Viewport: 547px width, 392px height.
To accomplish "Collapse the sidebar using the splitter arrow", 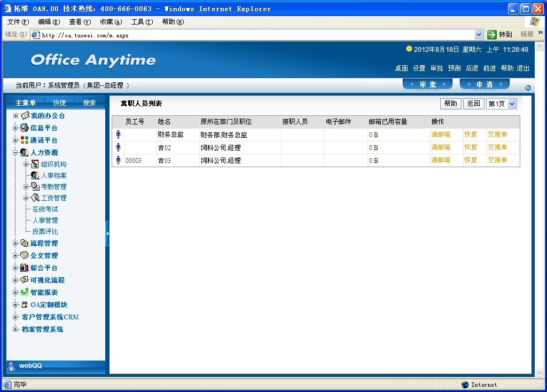I will point(107,233).
